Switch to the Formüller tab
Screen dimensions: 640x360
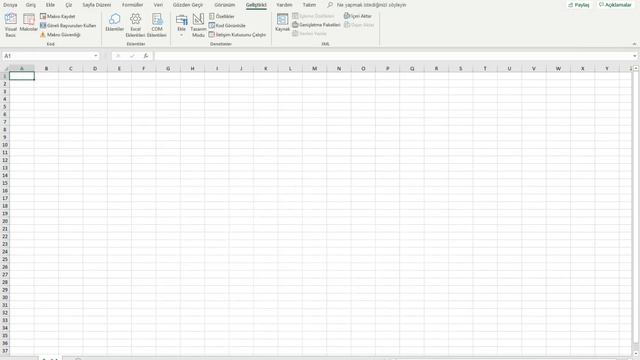tap(133, 5)
